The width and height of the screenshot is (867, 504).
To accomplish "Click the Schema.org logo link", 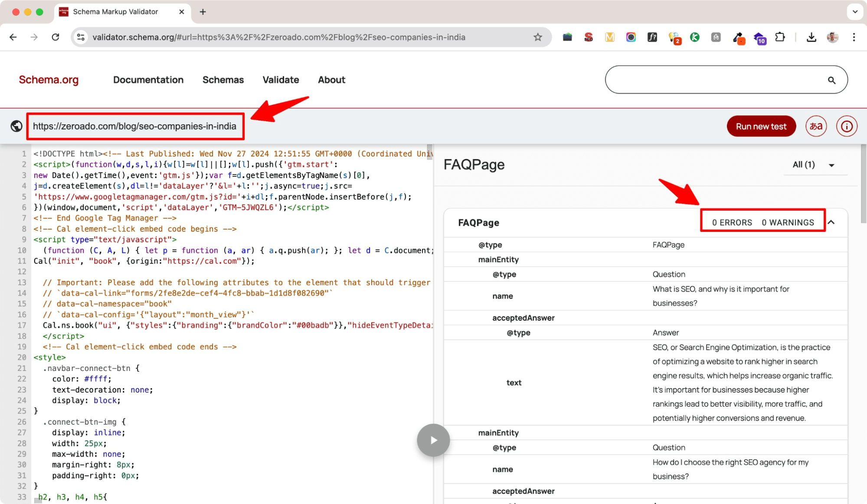I will [x=48, y=80].
